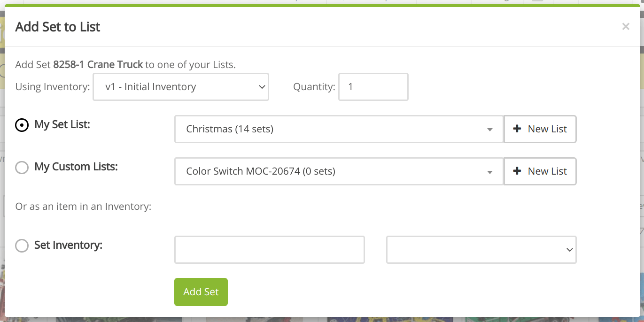Open the Color Switch MOC-20674 dropdown
Screen dimensions: 644x322
point(338,171)
